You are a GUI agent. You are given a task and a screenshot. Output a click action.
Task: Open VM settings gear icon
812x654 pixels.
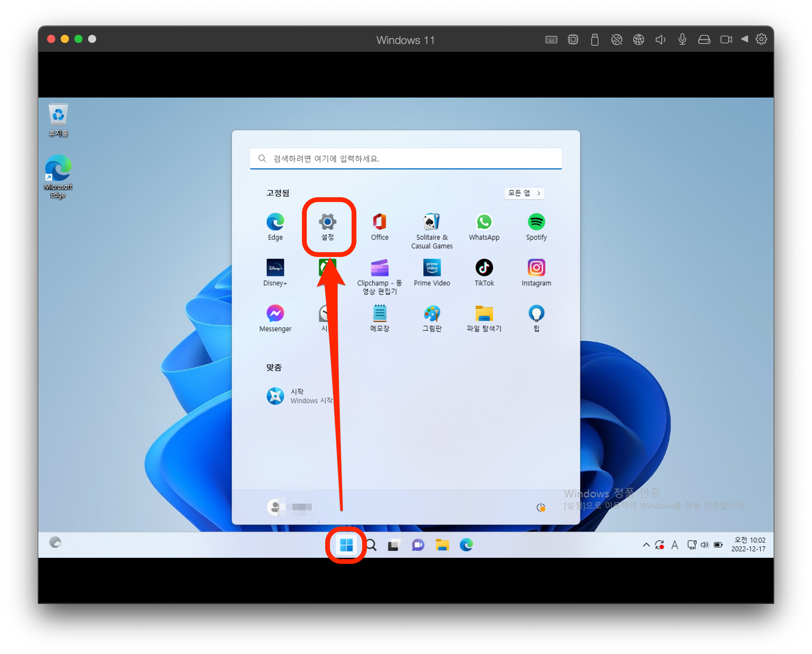tap(761, 39)
